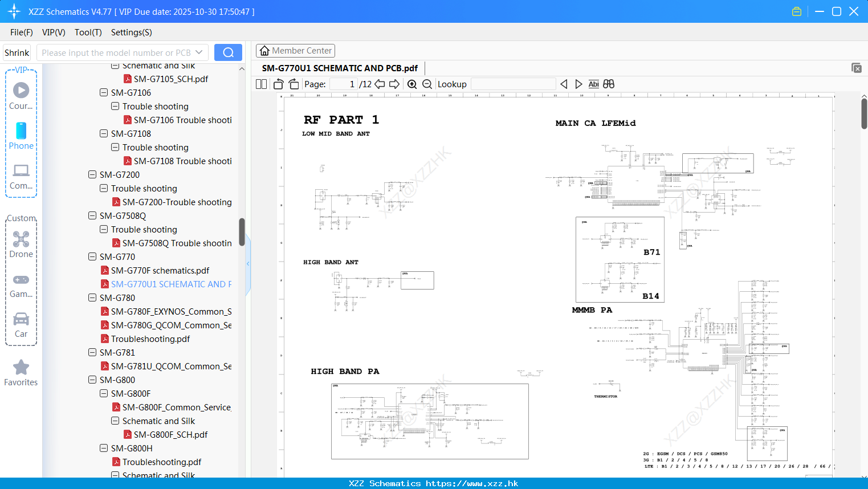This screenshot has width=868, height=489.
Task: Open Troubleshooting.pdf under SM-G800H
Action: click(x=156, y=462)
